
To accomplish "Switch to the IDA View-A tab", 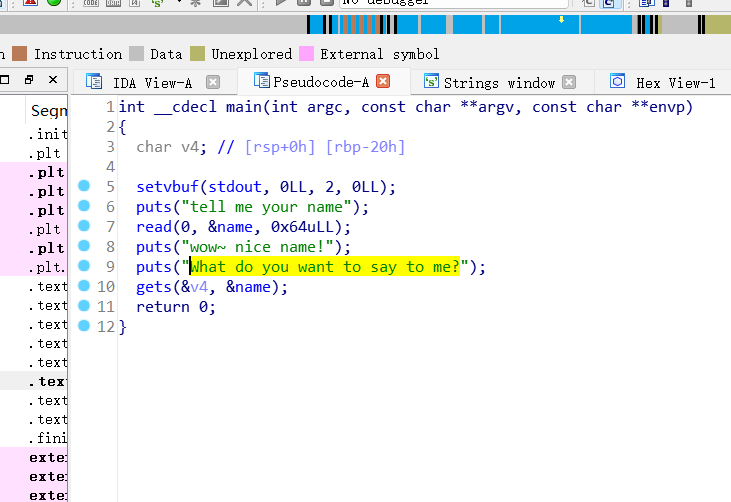I will click(x=152, y=83).
